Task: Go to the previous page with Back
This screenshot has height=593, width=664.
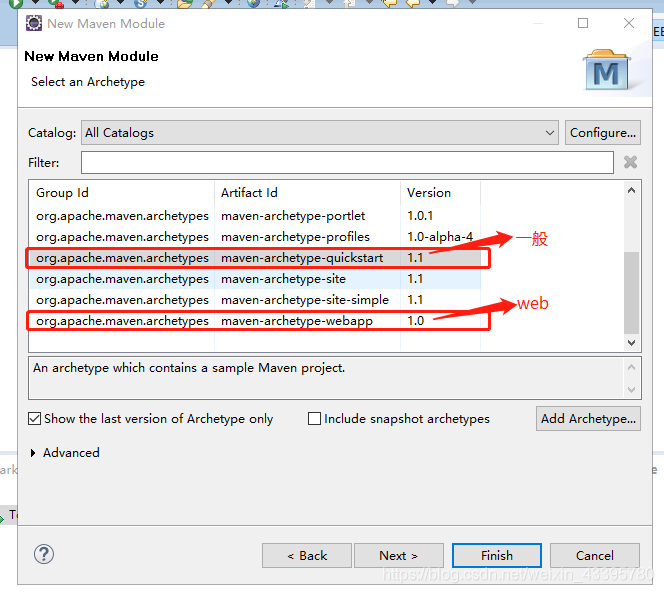Action: (307, 556)
